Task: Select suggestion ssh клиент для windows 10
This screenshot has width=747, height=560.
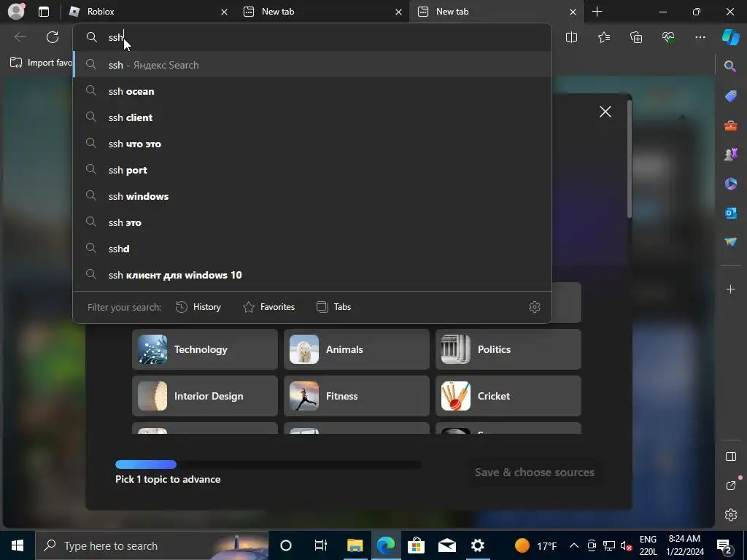Action: tap(312, 275)
